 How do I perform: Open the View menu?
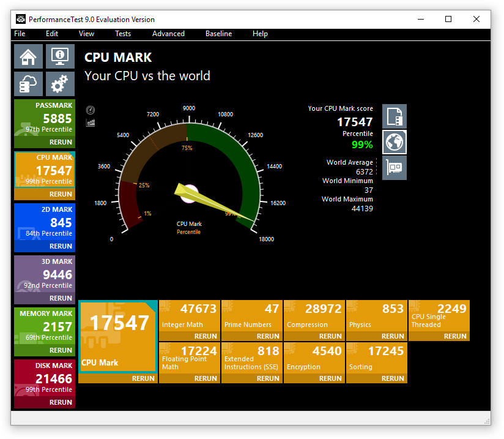86,34
